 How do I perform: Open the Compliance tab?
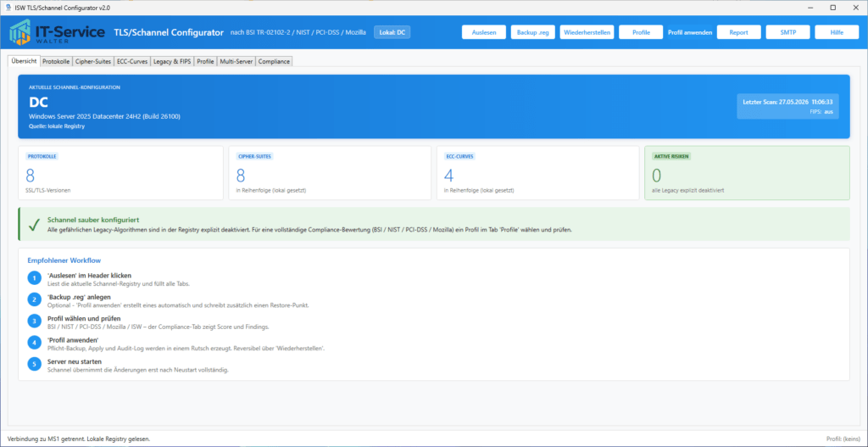[x=274, y=61]
